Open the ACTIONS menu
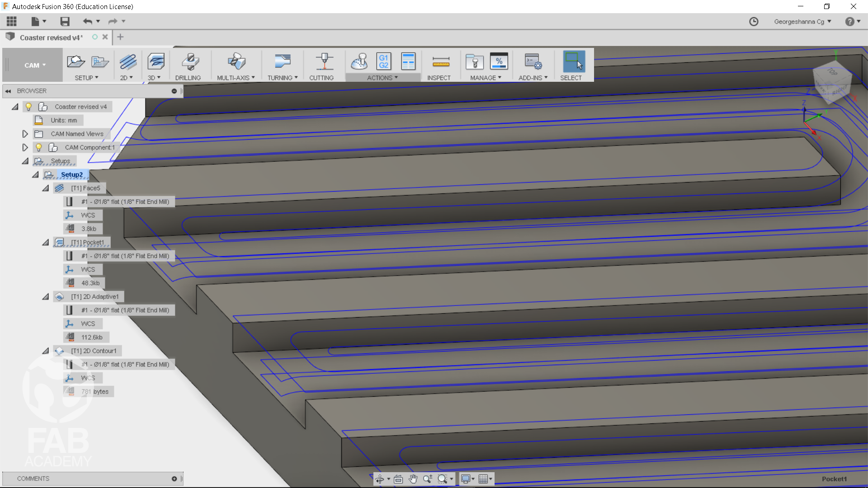 [x=382, y=78]
